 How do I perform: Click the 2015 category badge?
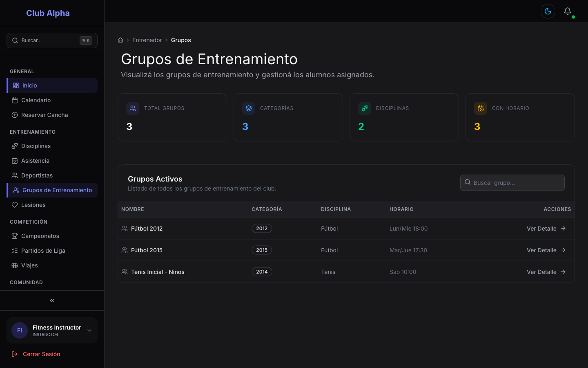coord(262,250)
